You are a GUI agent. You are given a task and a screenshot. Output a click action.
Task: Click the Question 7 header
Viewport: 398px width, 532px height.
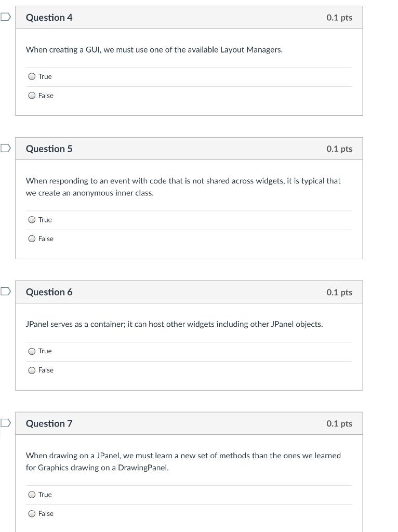49,423
